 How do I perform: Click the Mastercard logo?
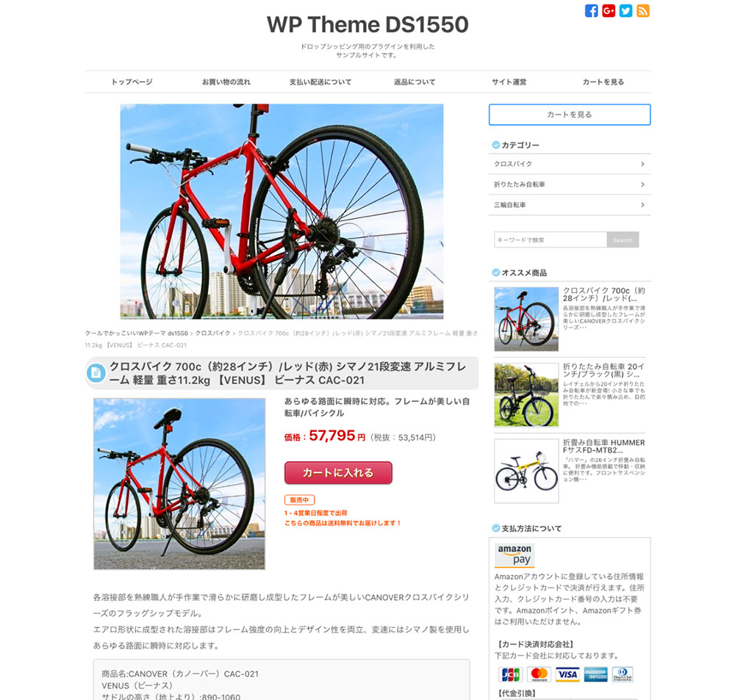coord(539,674)
